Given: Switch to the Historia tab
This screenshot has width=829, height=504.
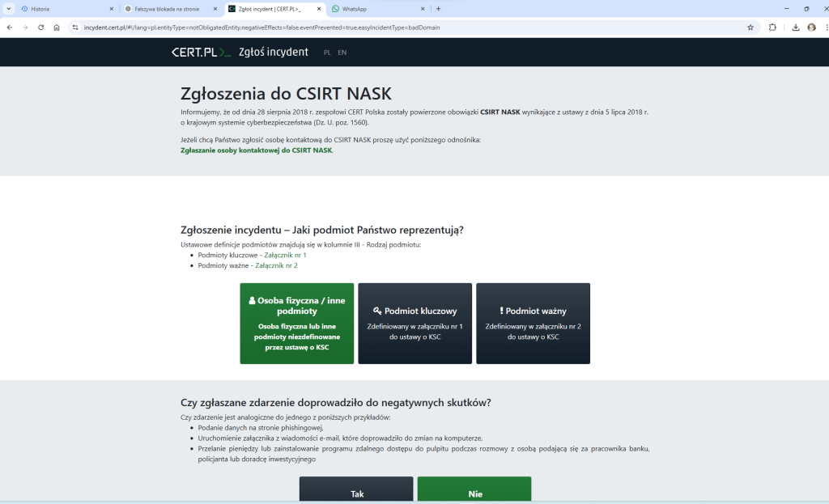Looking at the screenshot, I should 67,9.
